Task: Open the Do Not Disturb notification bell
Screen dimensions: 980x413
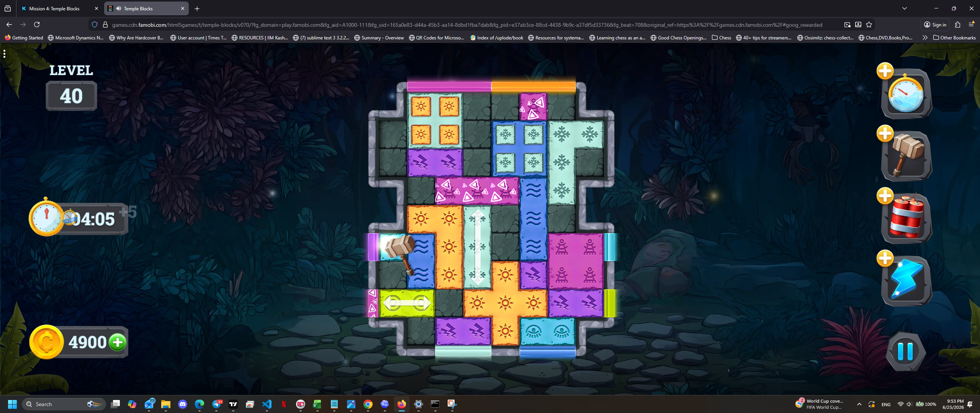Action: tap(970, 404)
